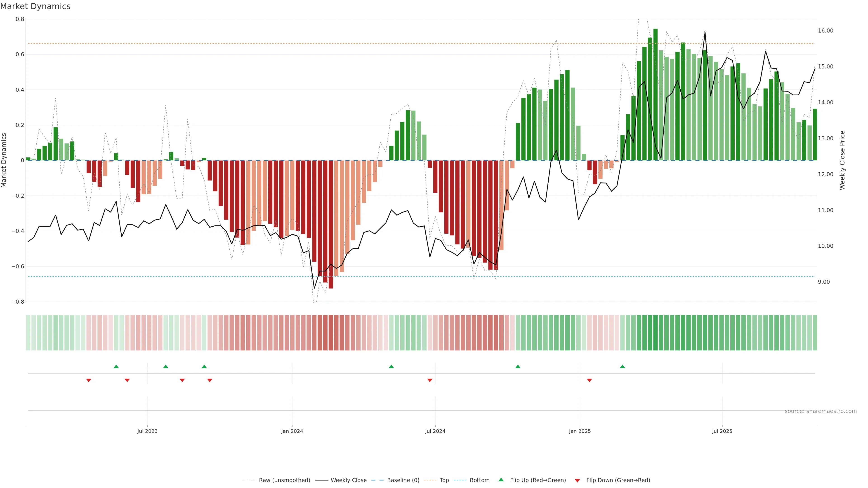Click the darkest red heat strip cell
The width and height of the screenshot is (868, 488).
click(x=330, y=333)
